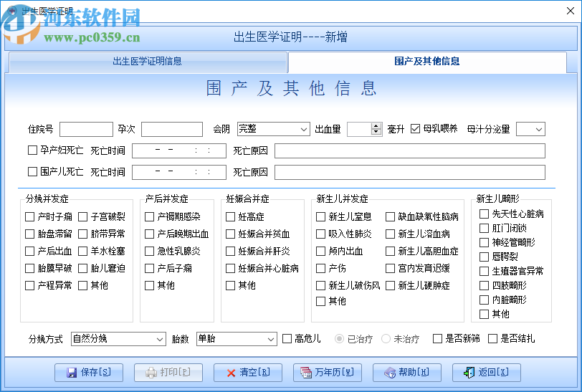Image resolution: width=582 pixels, height=392 pixels.
Task: Click 围产儿 死亡原因 text field
Action: (x=410, y=173)
